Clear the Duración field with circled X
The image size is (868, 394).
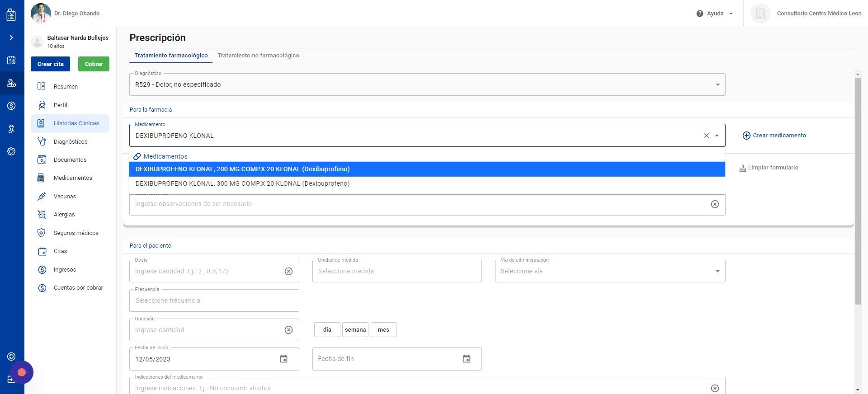[288, 330]
